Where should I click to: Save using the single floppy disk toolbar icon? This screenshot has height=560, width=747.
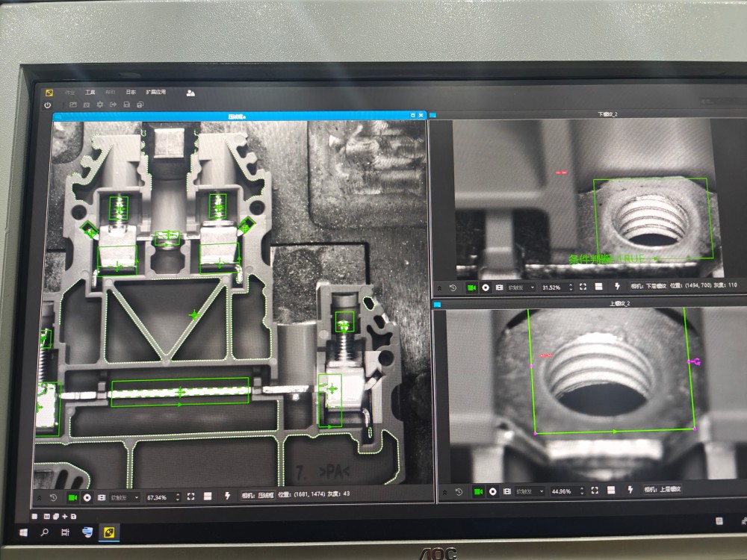(x=127, y=105)
